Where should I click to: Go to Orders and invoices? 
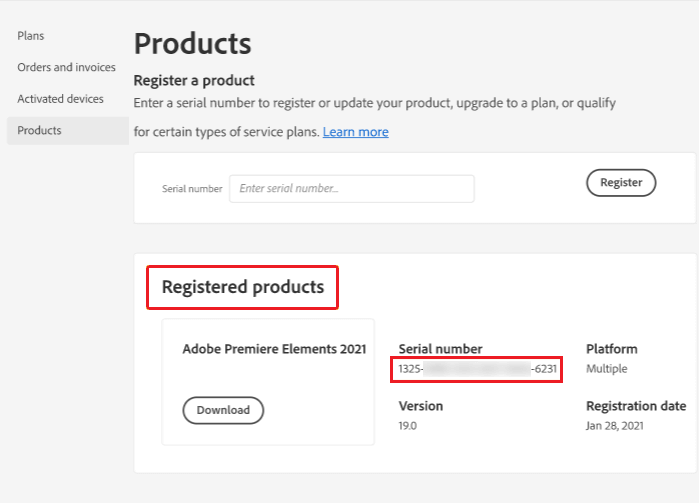click(66, 67)
